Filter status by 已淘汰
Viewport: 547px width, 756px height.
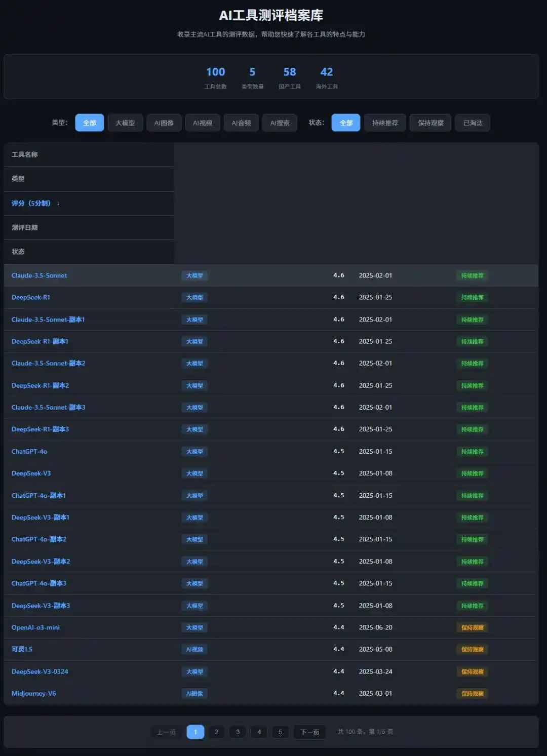tap(473, 123)
